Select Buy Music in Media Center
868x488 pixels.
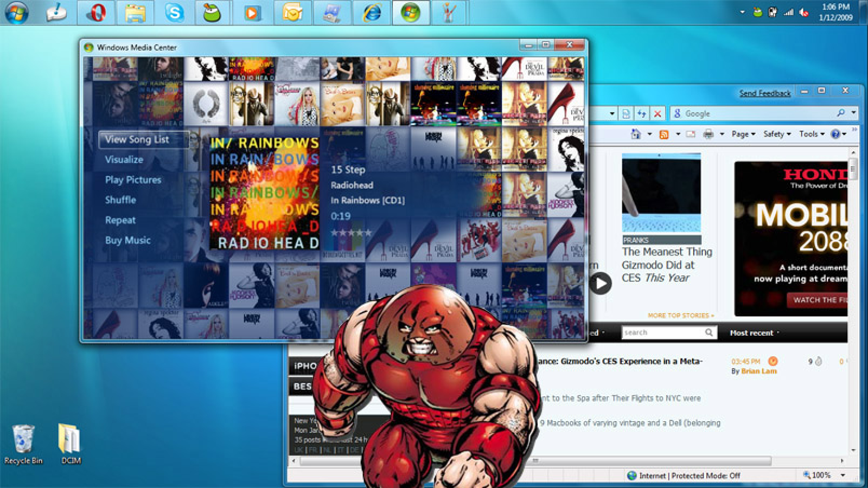[127, 240]
